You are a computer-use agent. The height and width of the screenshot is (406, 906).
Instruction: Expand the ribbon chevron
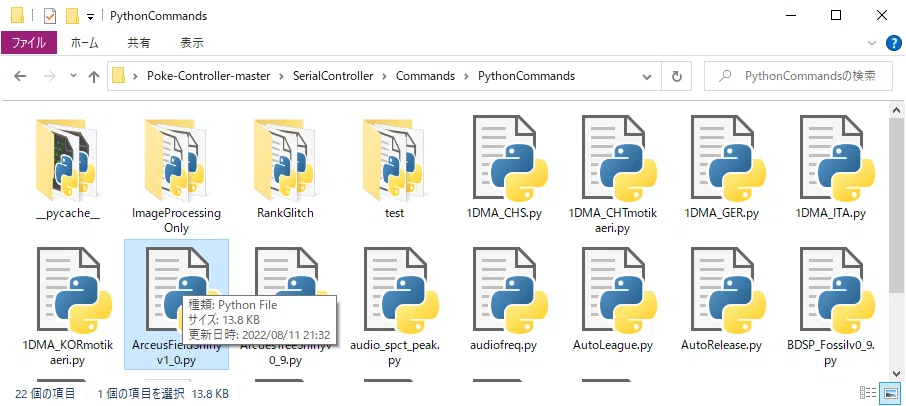[872, 43]
